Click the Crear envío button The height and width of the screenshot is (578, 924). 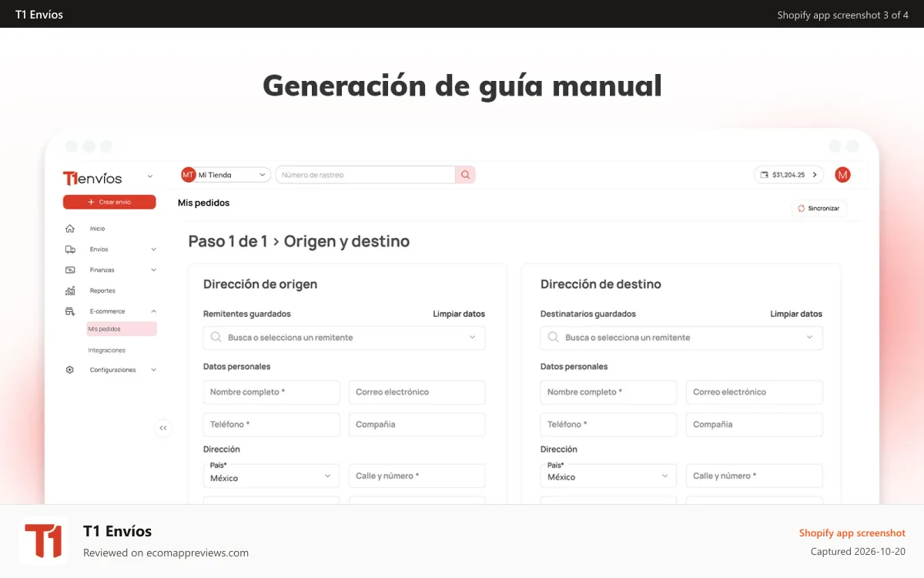109,202
